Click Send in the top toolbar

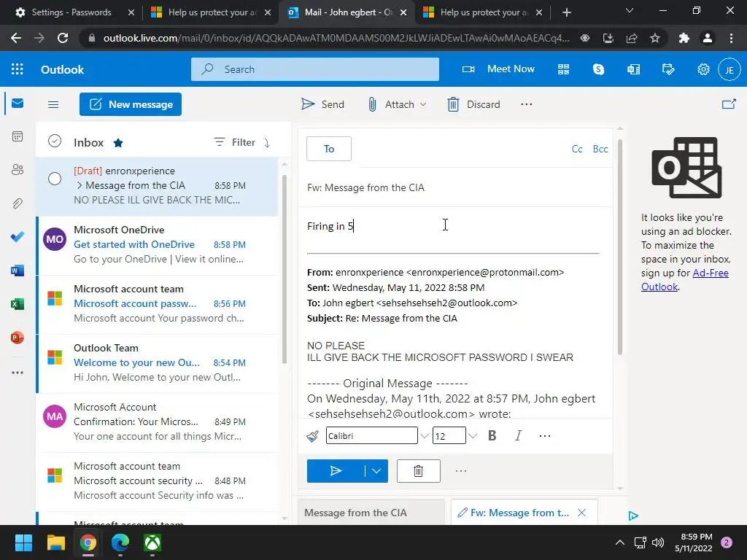pos(322,104)
